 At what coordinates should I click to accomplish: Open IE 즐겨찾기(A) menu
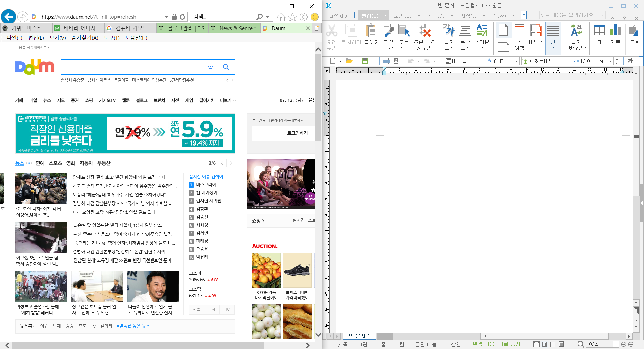85,38
